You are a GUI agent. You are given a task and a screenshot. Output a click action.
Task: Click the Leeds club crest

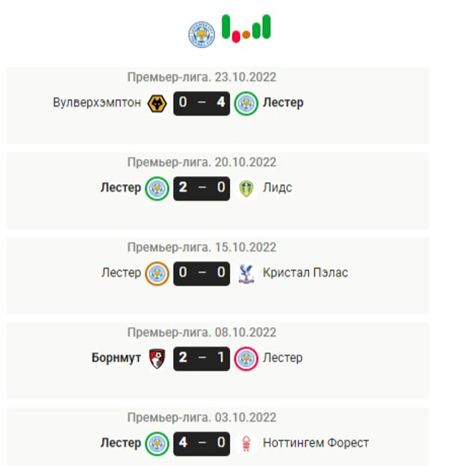(246, 188)
